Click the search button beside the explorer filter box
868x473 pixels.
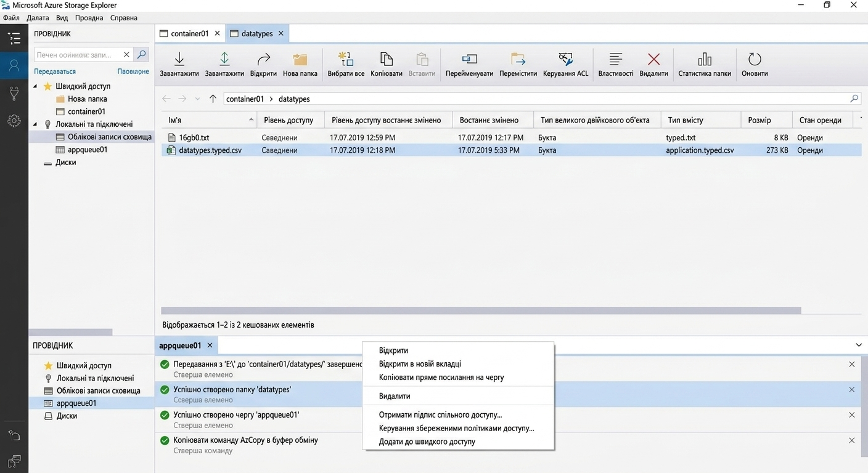[x=142, y=55]
